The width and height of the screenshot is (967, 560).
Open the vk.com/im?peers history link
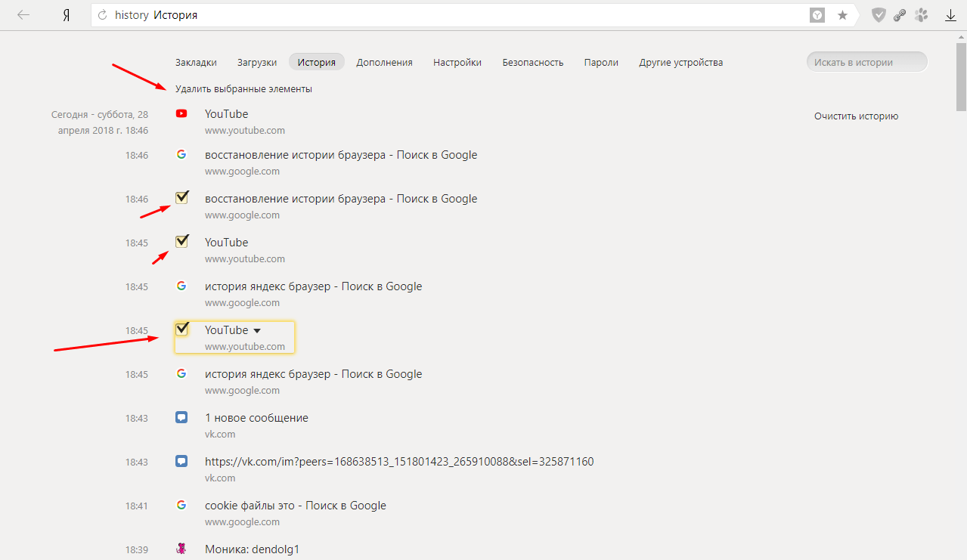click(x=399, y=462)
